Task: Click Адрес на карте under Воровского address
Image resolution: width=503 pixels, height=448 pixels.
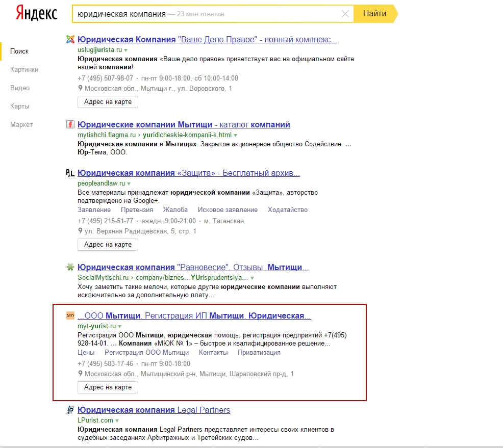Action: [108, 102]
